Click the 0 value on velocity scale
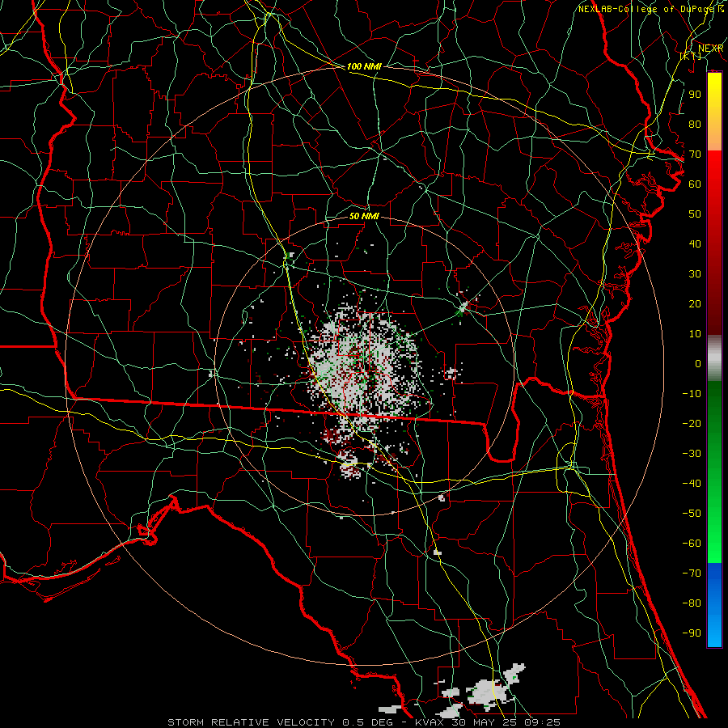Viewport: 728px width, 728px height. 698,364
